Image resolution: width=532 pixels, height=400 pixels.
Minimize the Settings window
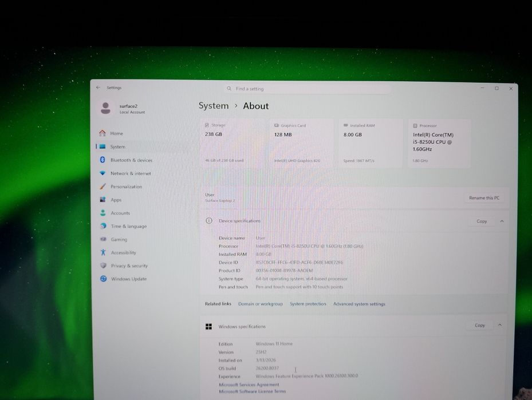(x=482, y=88)
